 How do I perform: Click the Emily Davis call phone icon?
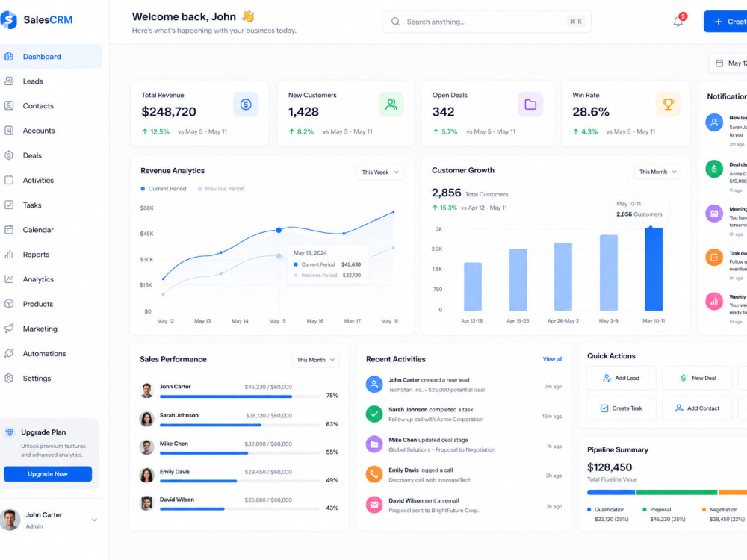pyautogui.click(x=374, y=474)
